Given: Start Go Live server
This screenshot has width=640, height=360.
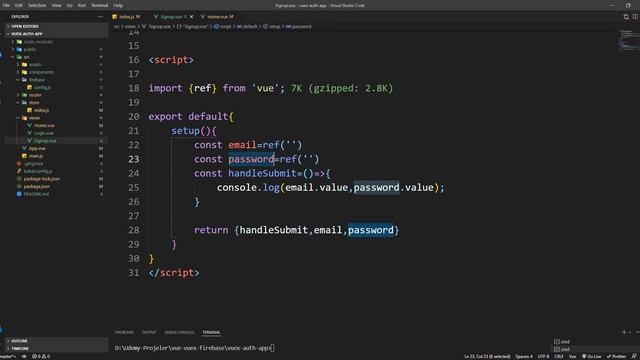Looking at the screenshot, I should click(591, 356).
